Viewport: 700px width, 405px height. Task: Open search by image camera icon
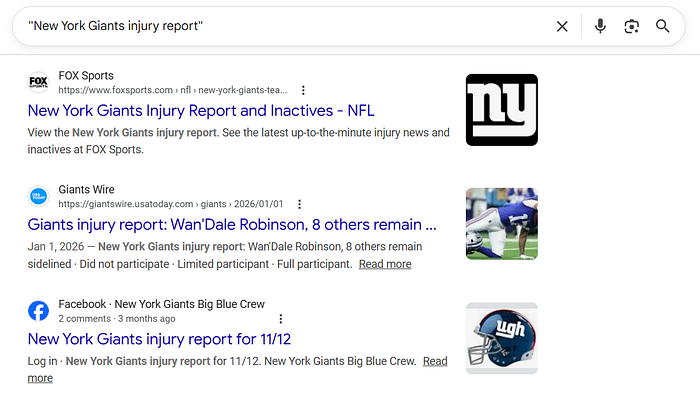[x=631, y=26]
